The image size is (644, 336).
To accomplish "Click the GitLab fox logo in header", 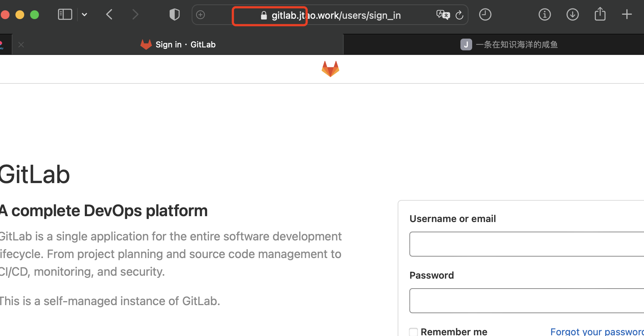I will pos(330,69).
